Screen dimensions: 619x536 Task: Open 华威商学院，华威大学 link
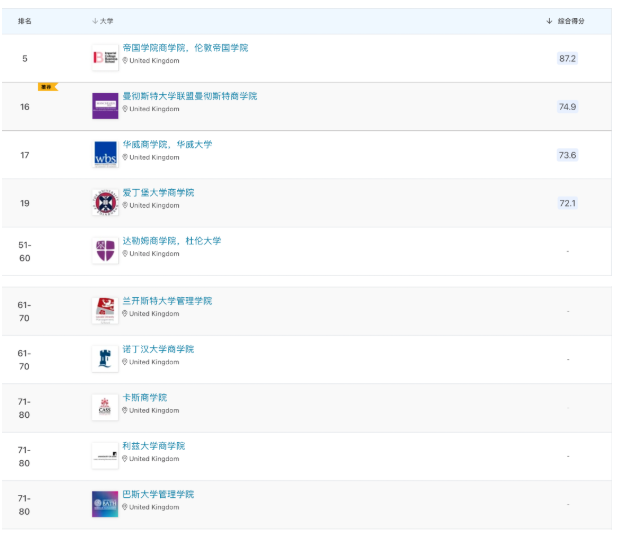point(167,144)
